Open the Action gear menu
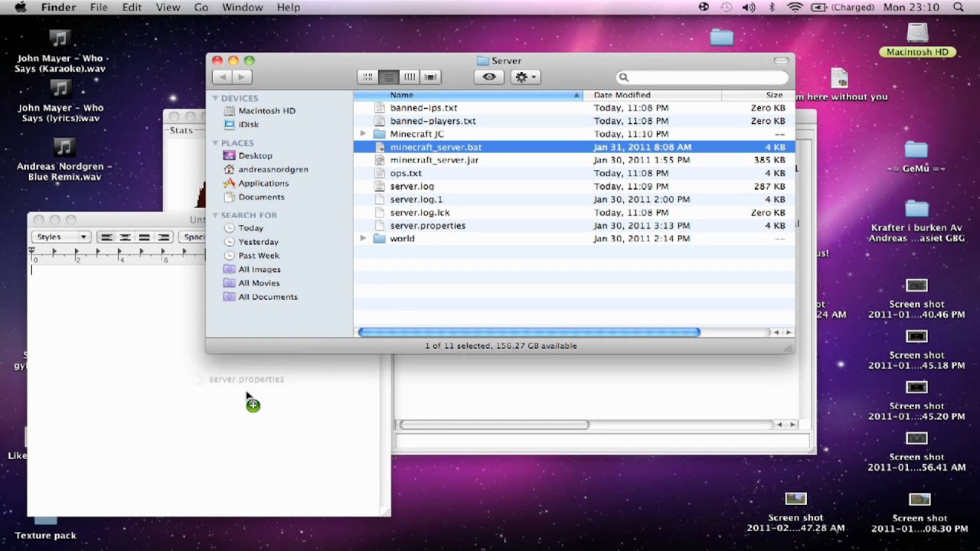Viewport: 980px width, 551px height. (x=524, y=77)
